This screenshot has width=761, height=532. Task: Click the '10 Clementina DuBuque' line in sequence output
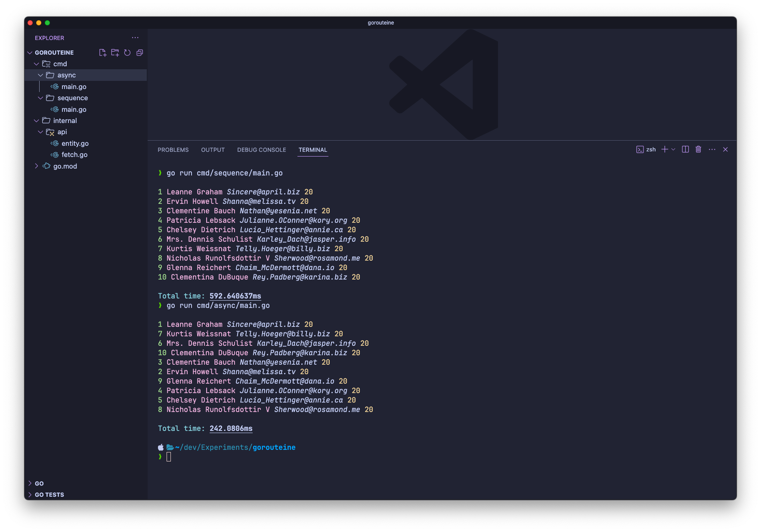tap(259, 277)
